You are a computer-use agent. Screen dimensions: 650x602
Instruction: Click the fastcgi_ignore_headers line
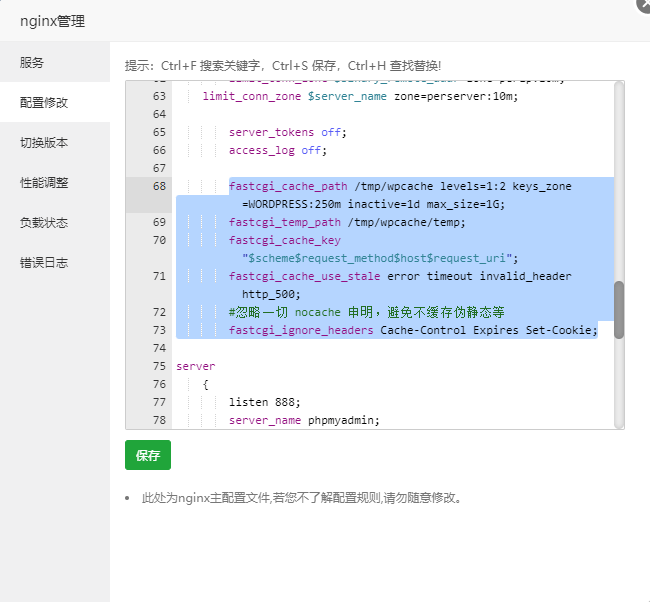tap(410, 330)
